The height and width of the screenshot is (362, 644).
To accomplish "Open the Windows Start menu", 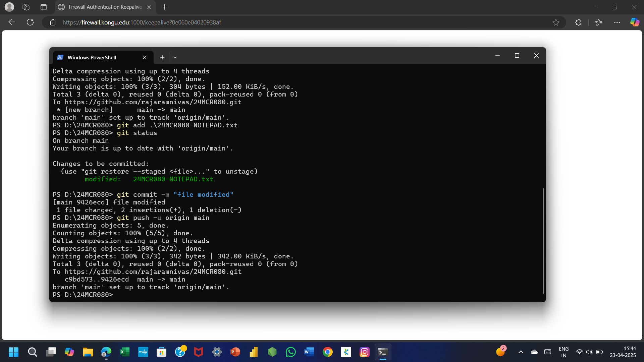I will pyautogui.click(x=13, y=352).
